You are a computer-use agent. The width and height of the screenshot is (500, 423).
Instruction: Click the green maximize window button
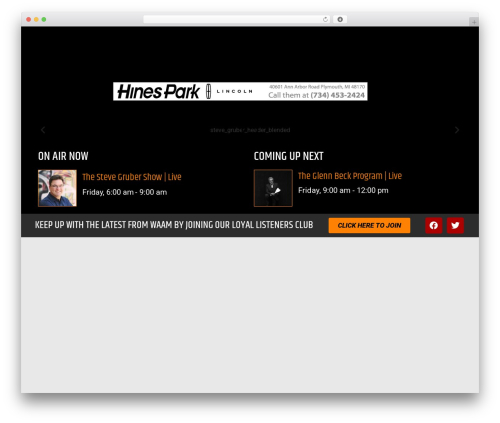pos(44,20)
